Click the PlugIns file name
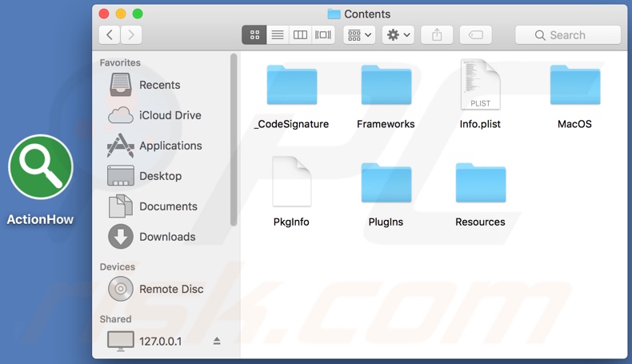This screenshot has width=632, height=364. (x=386, y=222)
